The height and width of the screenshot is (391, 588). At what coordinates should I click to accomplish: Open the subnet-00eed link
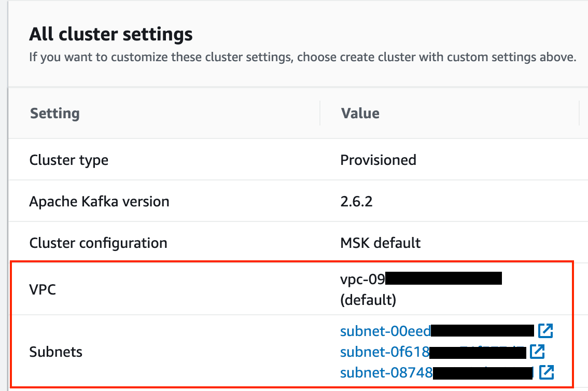[x=385, y=331]
